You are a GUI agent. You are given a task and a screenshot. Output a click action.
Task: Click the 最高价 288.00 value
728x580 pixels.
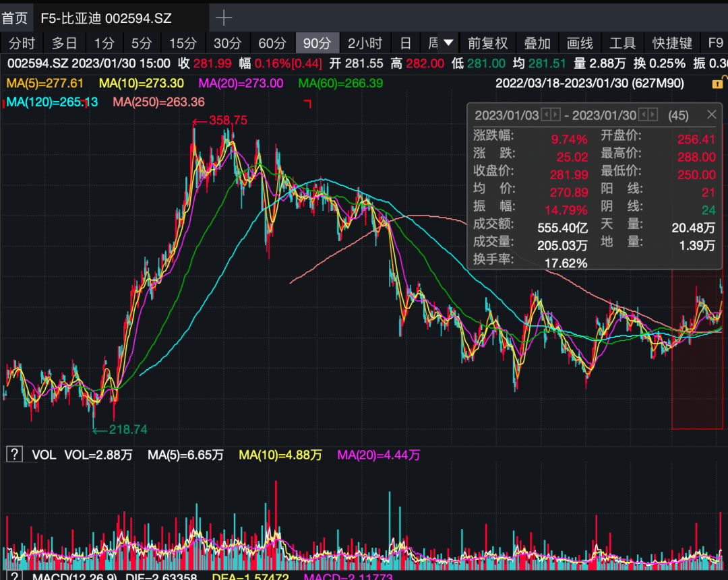(x=696, y=157)
